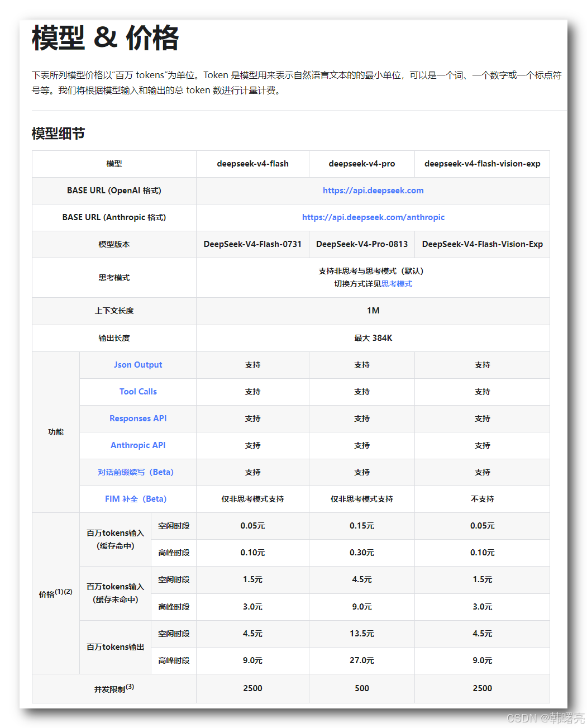This screenshot has width=587, height=728.
Task: Click the 思考模式 row label
Action: [114, 278]
